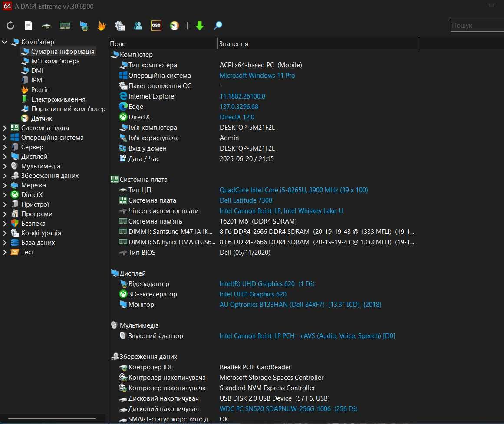This screenshot has height=424, width=504.
Task: Select the DIMM3: SK hynix row
Action: (264, 242)
